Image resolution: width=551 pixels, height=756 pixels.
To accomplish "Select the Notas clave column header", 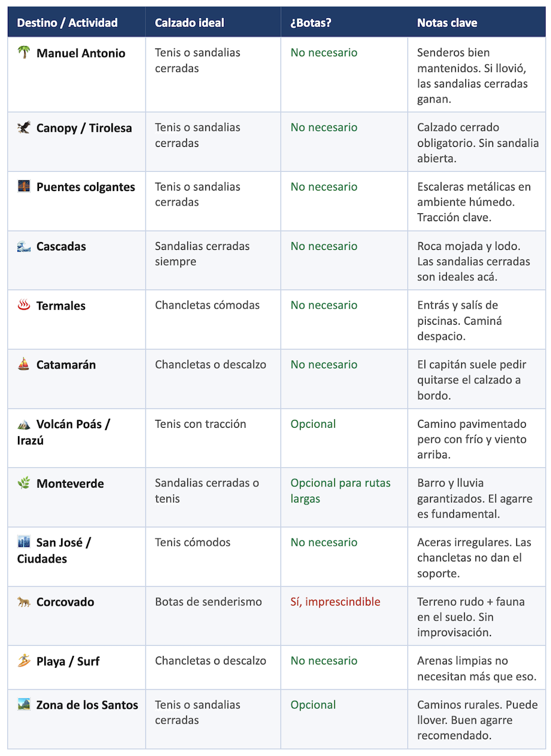I will (x=476, y=23).
